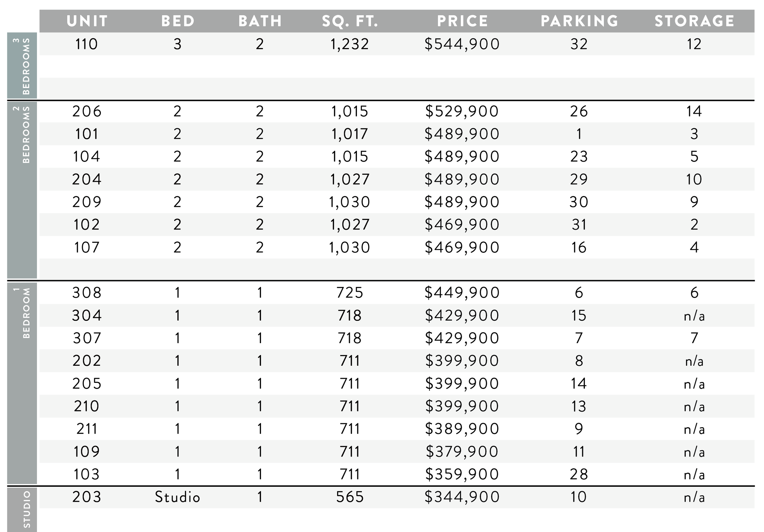Select unit 206 row
This screenshot has height=532, width=764.
[397, 112]
